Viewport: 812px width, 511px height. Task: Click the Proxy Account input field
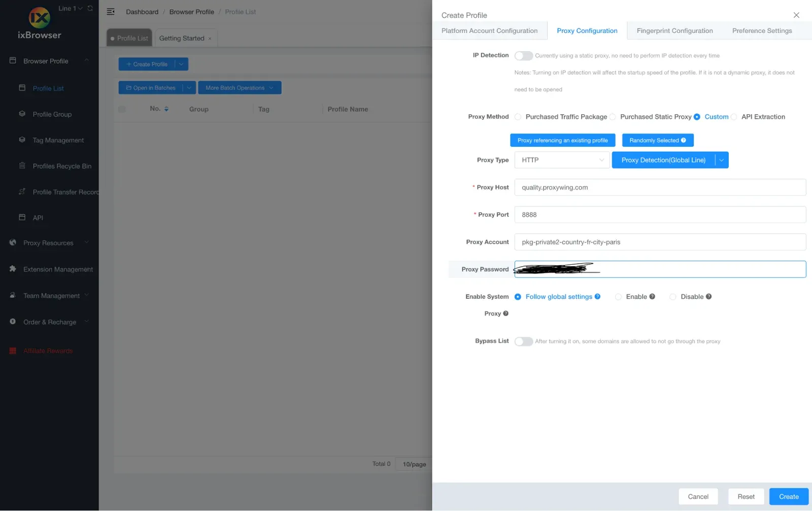(x=660, y=242)
